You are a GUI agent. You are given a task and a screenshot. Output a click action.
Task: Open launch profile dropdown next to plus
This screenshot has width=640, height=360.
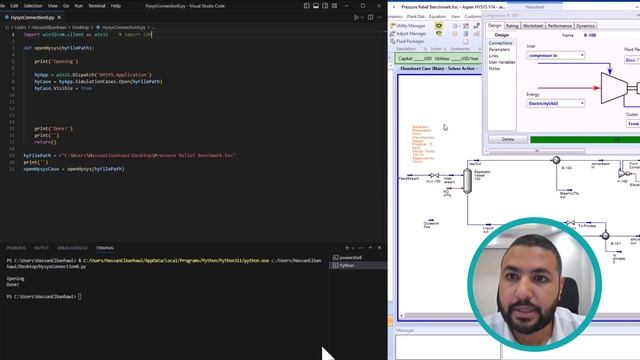353,248
